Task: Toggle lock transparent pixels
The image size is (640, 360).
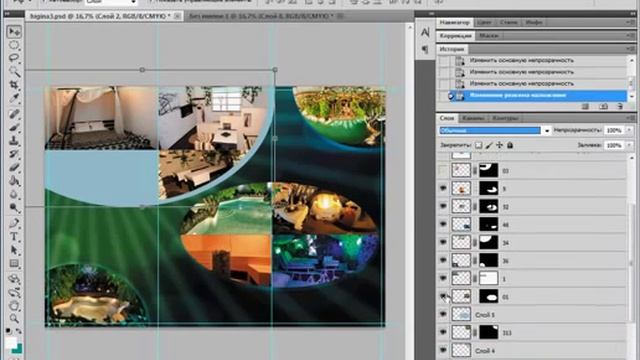Action: tap(478, 145)
